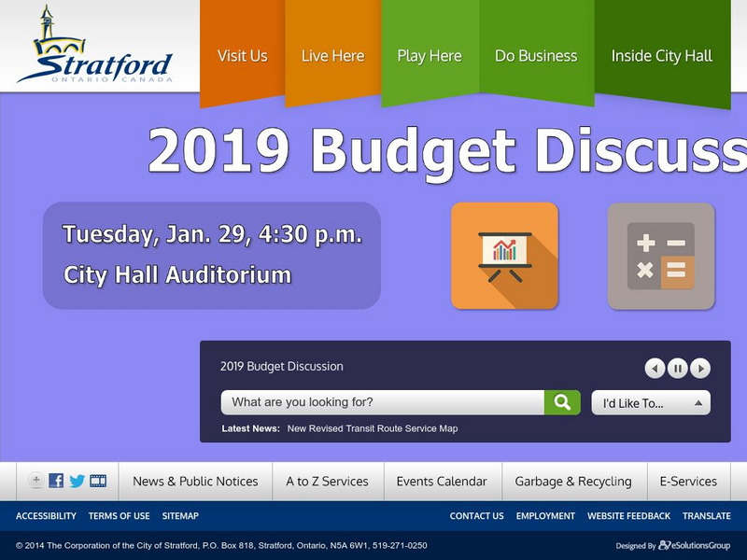Open New Revised Transit Route Service Map news
The height and width of the screenshot is (560, 747).
pyautogui.click(x=373, y=428)
